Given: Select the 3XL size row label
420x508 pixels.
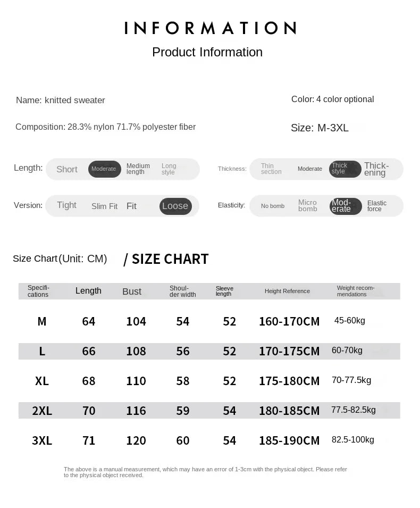Looking at the screenshot, I should pos(42,440).
